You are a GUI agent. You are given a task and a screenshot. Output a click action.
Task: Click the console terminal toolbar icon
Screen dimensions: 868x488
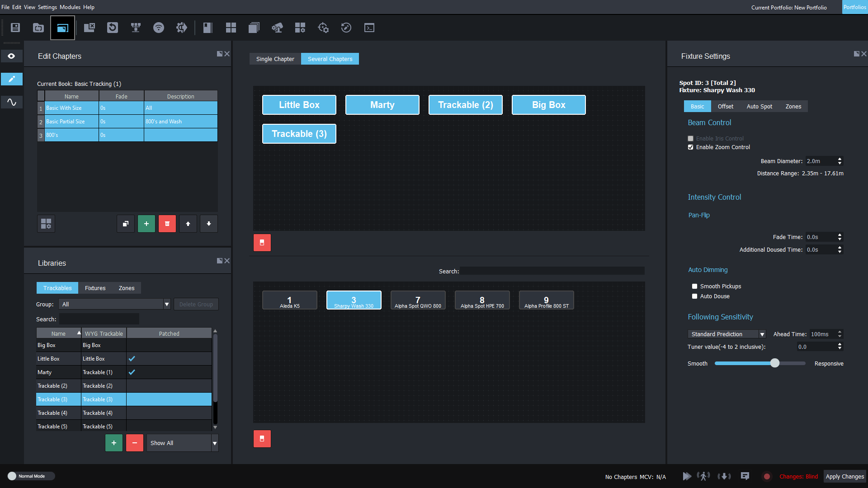coord(369,28)
